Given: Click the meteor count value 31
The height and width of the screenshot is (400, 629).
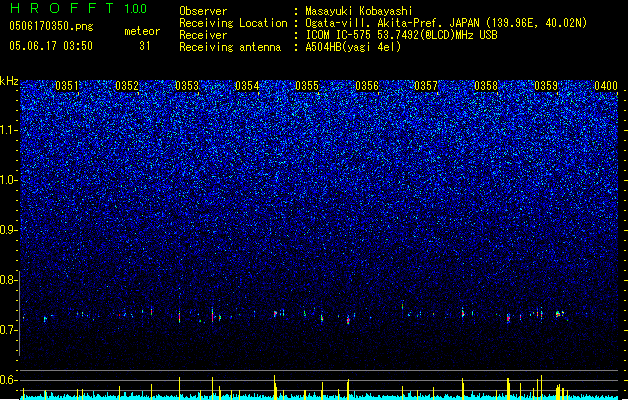Looking at the screenshot, I should coord(145,46).
